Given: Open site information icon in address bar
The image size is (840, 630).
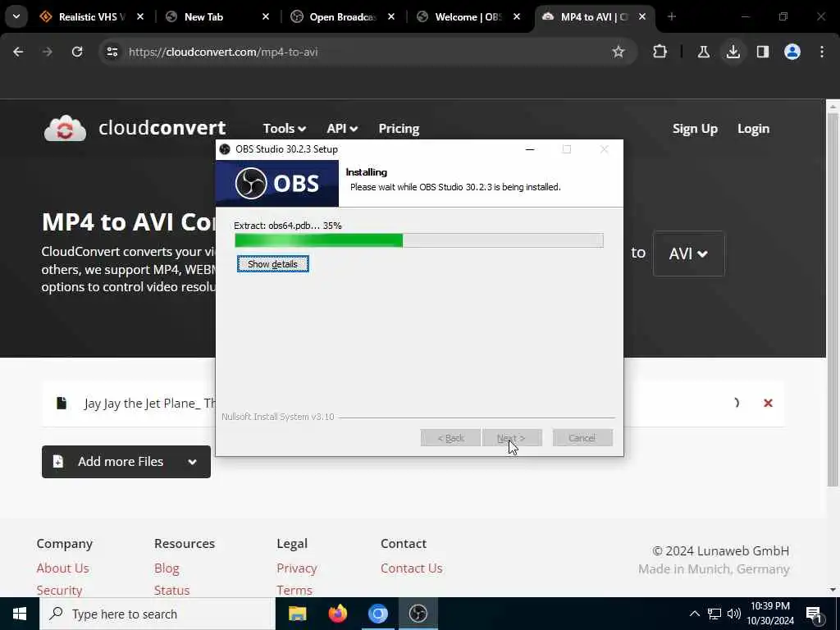Looking at the screenshot, I should click(112, 52).
